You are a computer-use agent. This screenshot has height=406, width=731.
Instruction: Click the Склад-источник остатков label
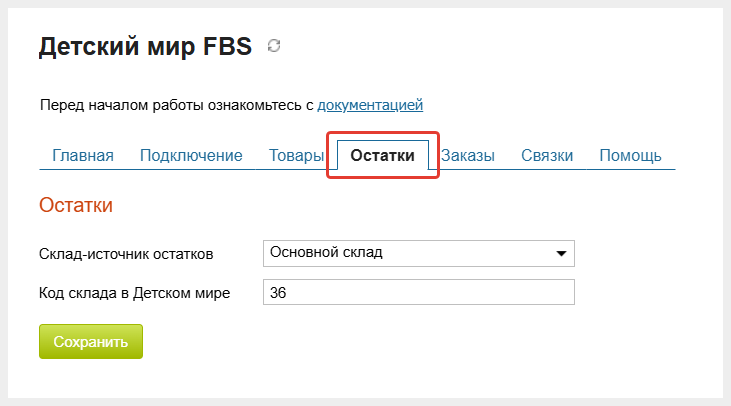click(126, 254)
